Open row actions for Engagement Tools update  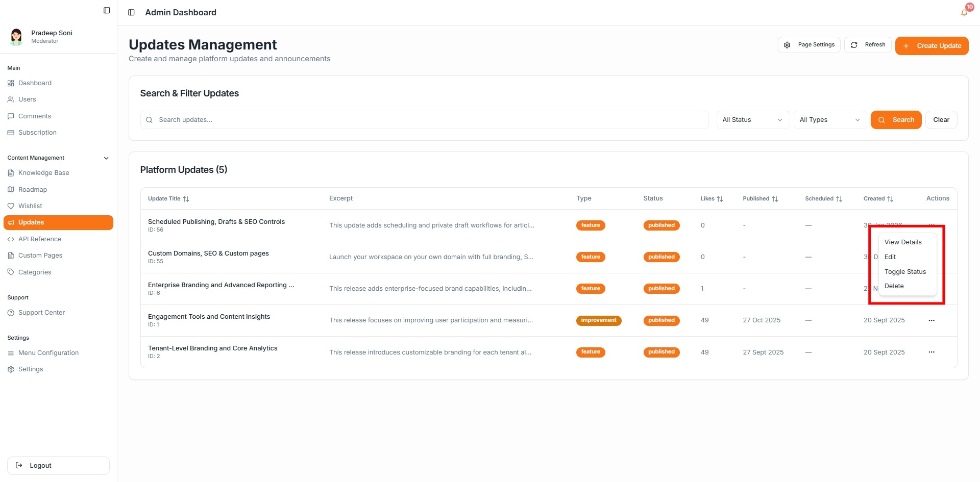tap(931, 320)
